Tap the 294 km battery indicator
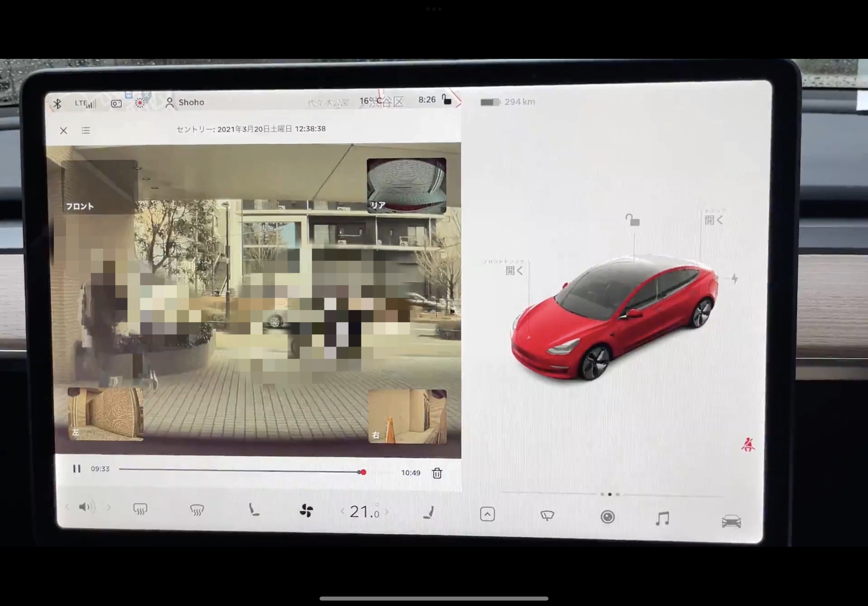The image size is (868, 606). [x=507, y=102]
